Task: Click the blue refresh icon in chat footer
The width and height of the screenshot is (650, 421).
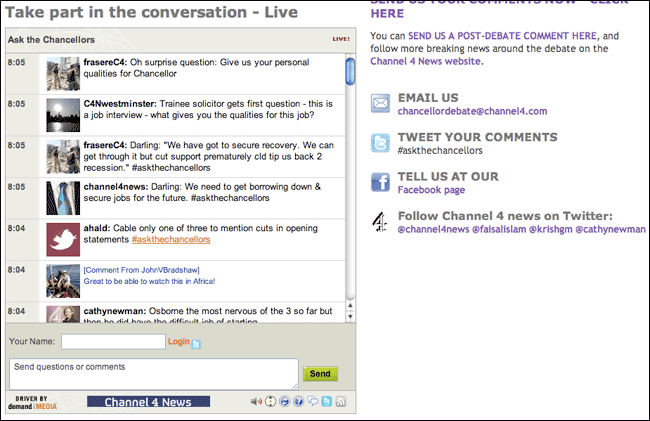Action: tap(284, 401)
